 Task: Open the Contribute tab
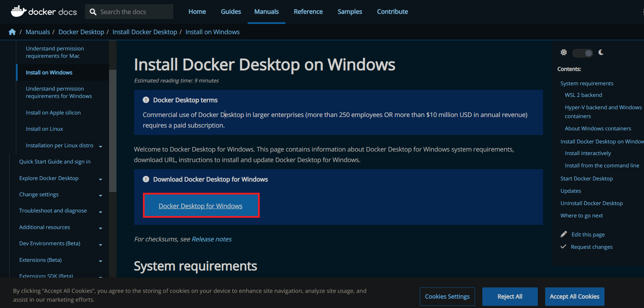click(392, 12)
